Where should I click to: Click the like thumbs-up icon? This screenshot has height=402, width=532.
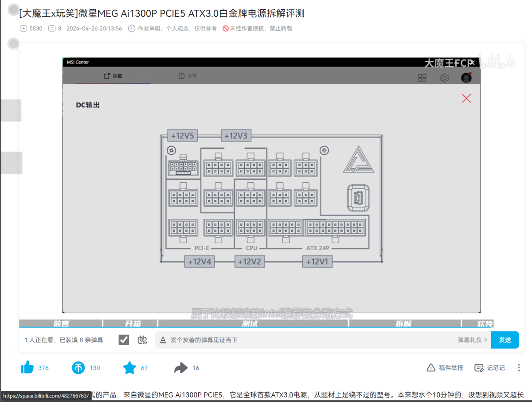(x=27, y=367)
